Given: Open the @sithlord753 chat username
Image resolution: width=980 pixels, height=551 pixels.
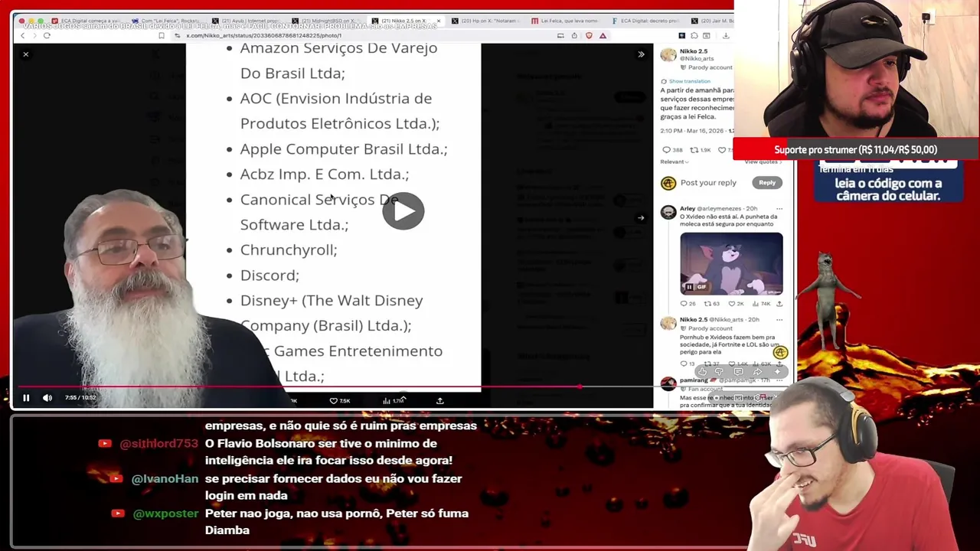Looking at the screenshot, I should [158, 444].
